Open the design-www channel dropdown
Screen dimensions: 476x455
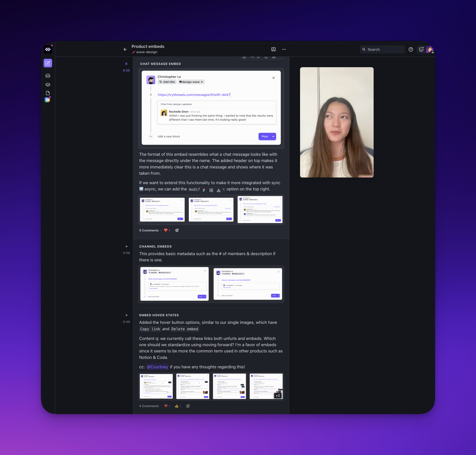[191, 82]
